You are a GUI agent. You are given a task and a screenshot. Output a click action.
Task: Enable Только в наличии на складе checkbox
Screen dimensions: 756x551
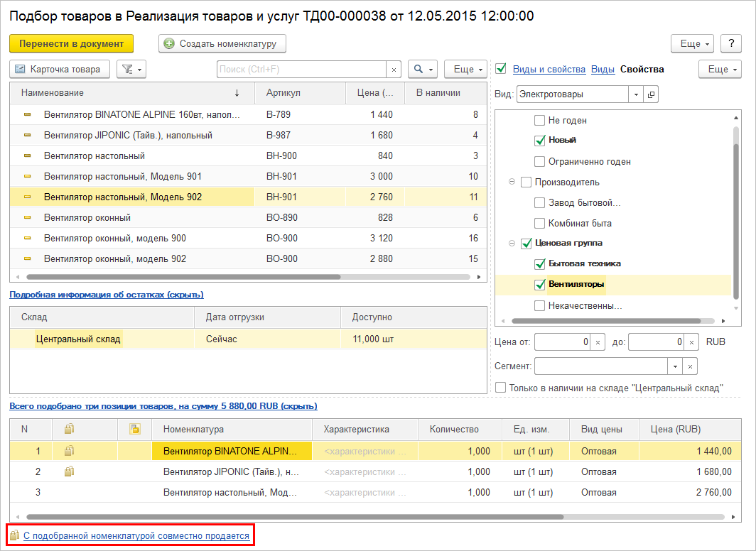501,388
